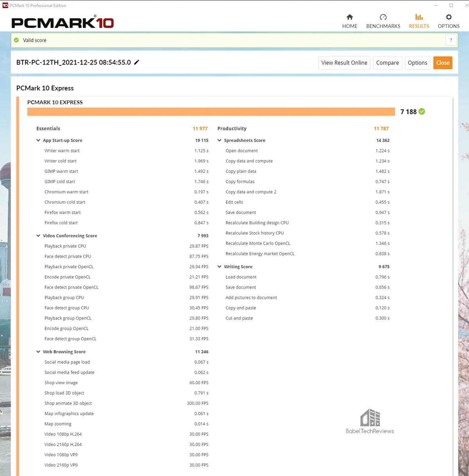
Task: Select the Firefox cold start row
Action: click(x=126, y=223)
